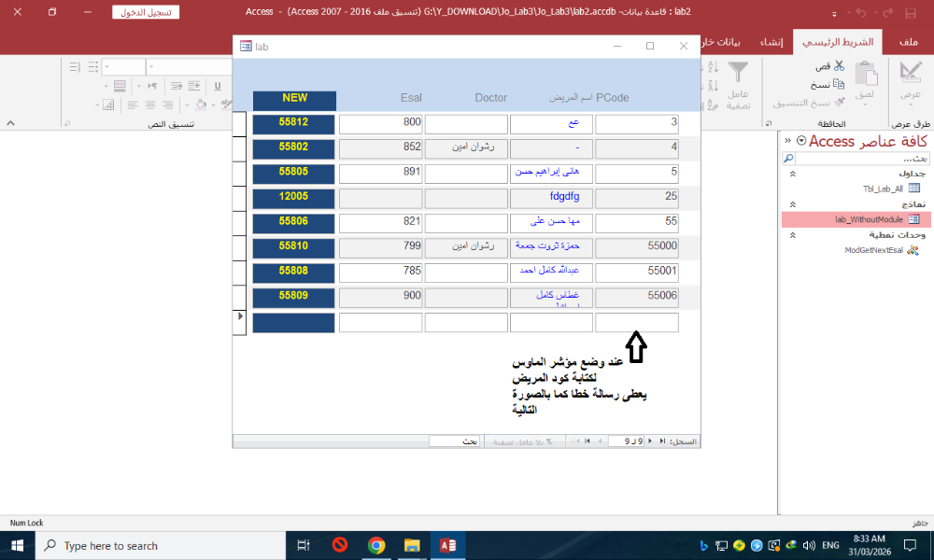Open File Explorer from the taskbar
The image size is (934, 560).
coord(412,546)
